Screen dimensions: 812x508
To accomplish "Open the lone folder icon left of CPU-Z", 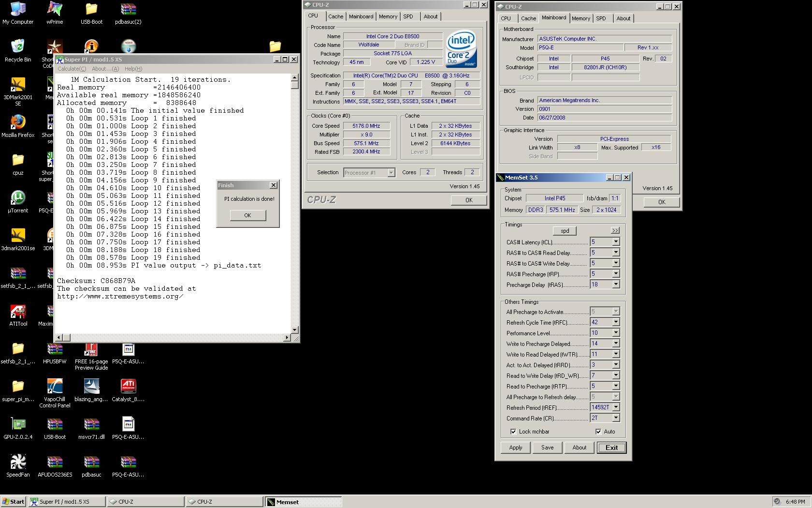I will (275, 46).
